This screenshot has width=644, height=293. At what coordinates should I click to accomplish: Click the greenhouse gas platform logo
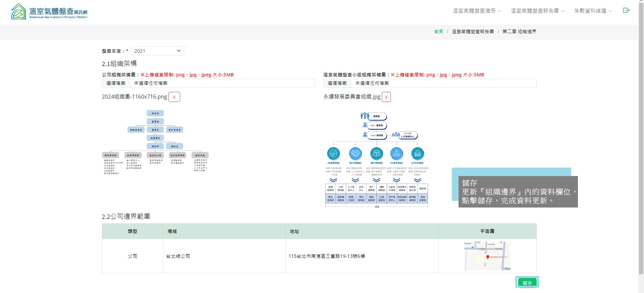point(49,11)
